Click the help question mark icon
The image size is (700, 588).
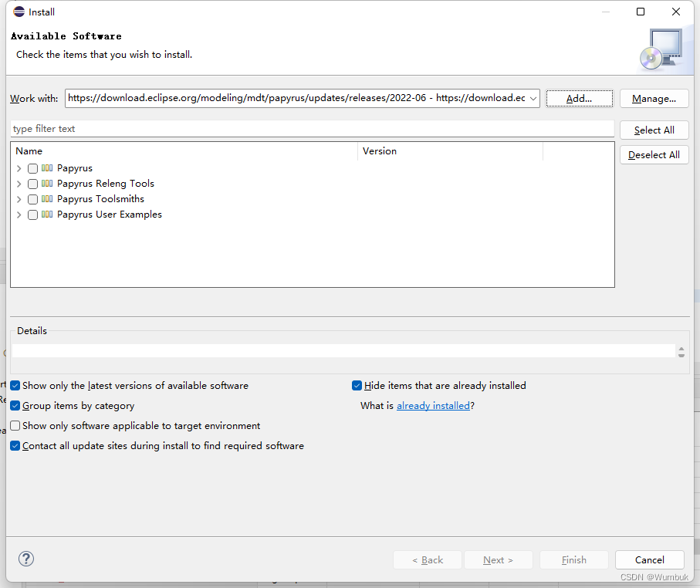coord(26,559)
